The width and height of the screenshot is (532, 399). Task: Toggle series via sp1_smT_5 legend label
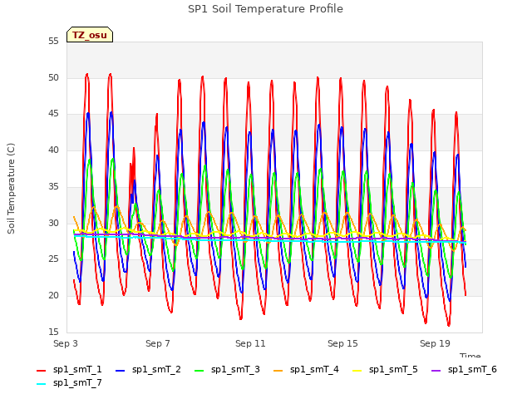tap(393, 369)
